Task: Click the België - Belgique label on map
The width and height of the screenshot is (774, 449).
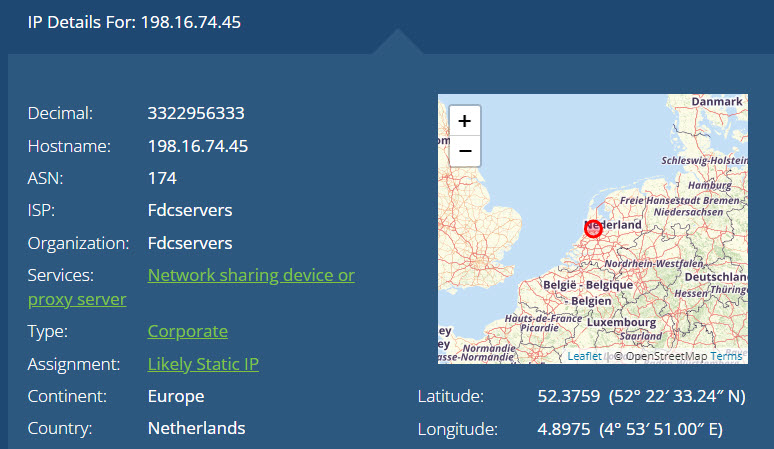Action: pyautogui.click(x=588, y=285)
